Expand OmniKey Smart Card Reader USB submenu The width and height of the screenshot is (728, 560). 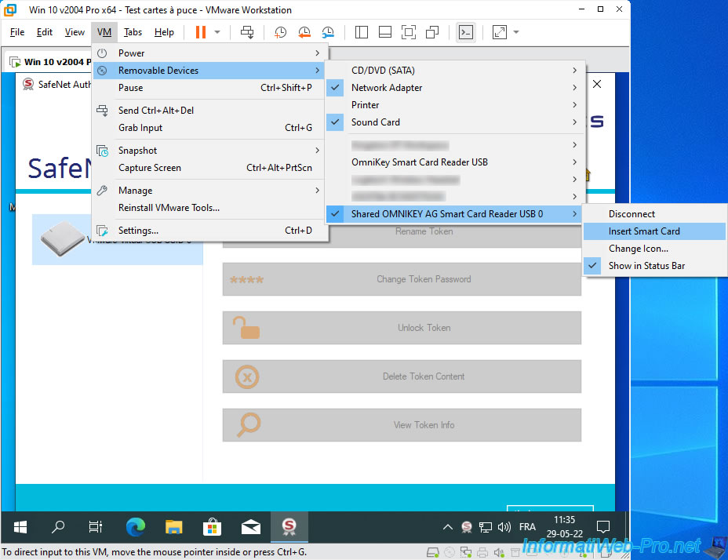453,162
